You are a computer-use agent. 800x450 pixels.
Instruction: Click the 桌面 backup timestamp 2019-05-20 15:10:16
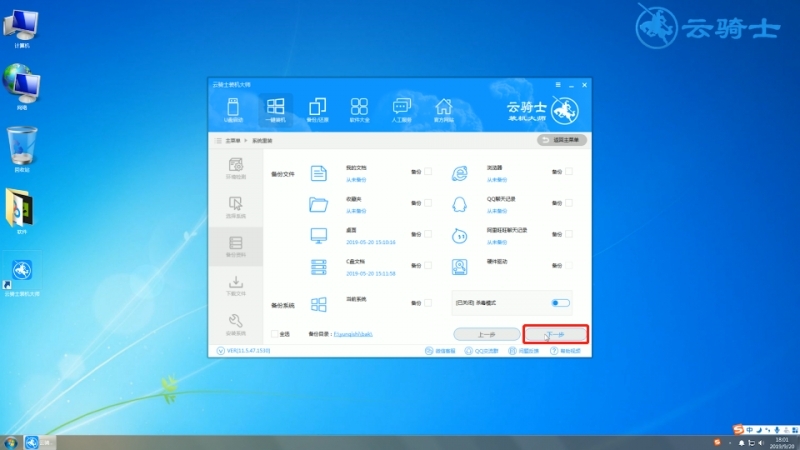pos(371,242)
